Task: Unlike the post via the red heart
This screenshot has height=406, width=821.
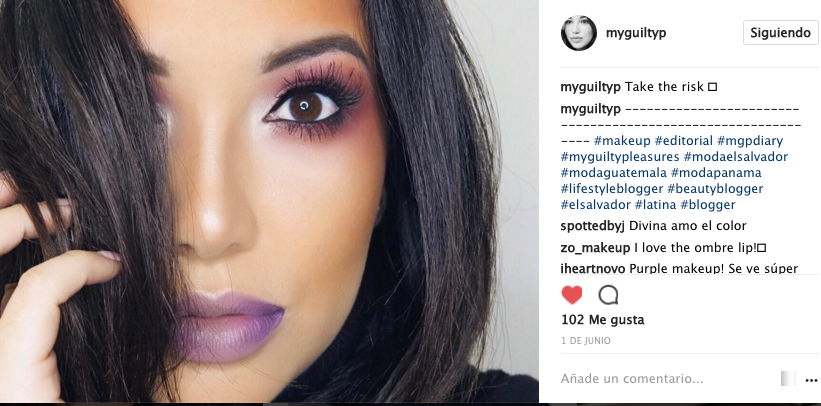Action: 572,295
